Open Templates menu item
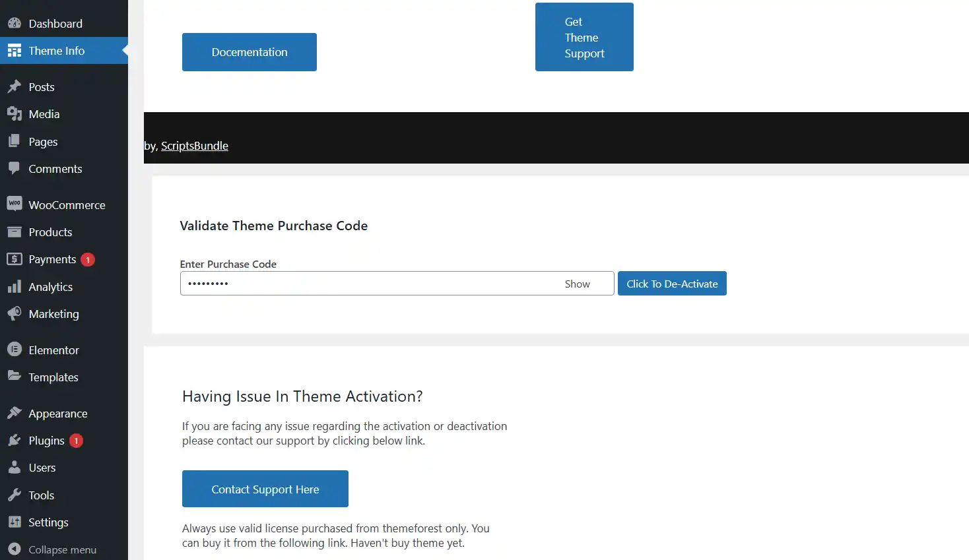The width and height of the screenshot is (969, 560). coord(64,377)
